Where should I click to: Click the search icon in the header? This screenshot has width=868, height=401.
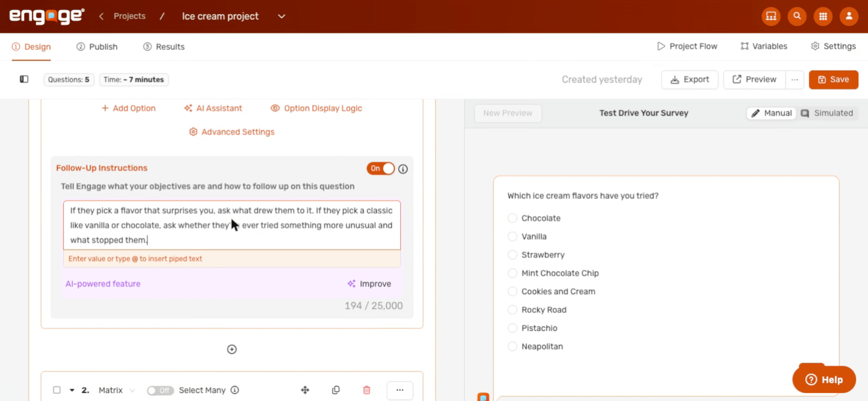click(797, 16)
